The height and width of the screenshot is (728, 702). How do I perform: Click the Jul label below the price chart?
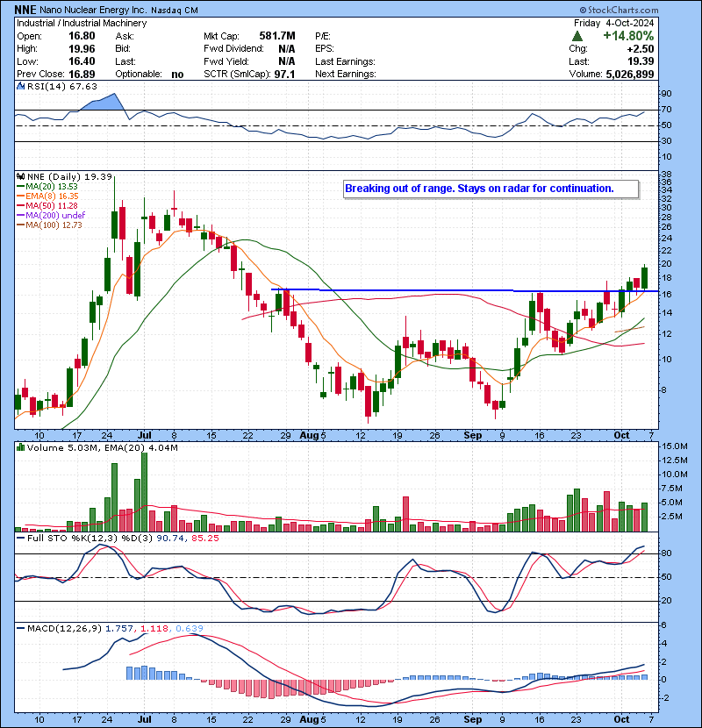tap(145, 435)
